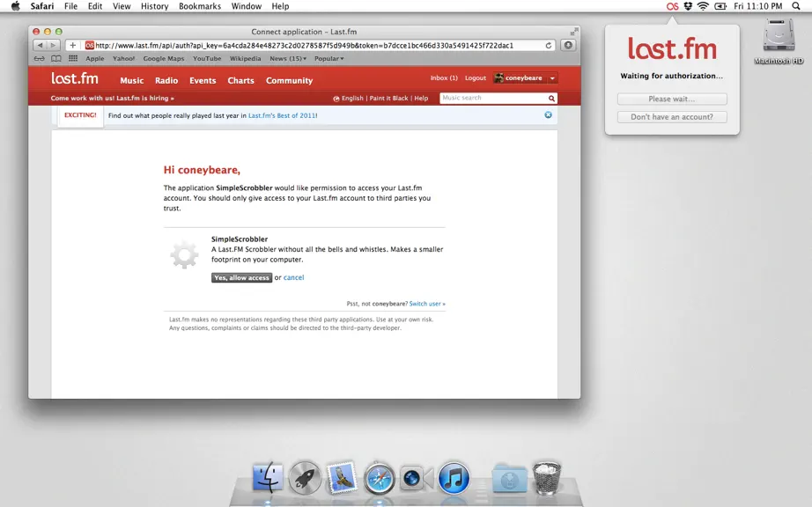Click Yes, allow access button
The image size is (812, 507).
pyautogui.click(x=242, y=278)
